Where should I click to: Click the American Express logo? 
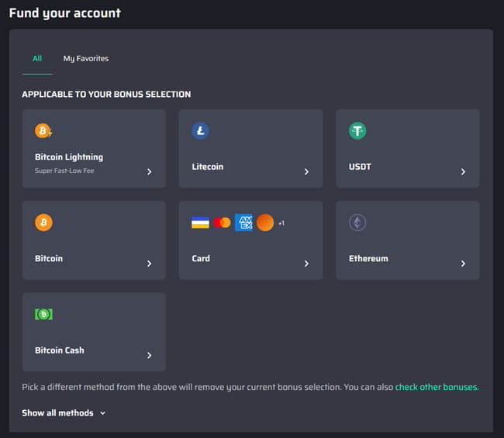[x=243, y=222]
